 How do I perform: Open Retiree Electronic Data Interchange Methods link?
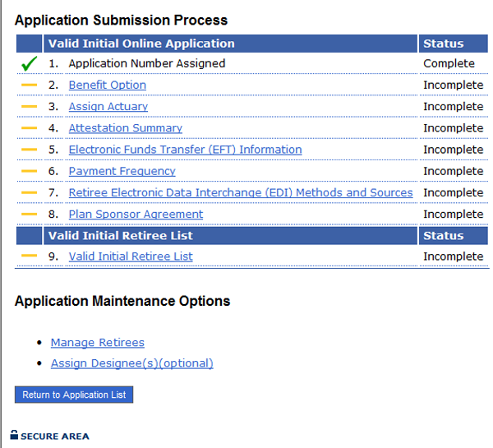click(240, 192)
